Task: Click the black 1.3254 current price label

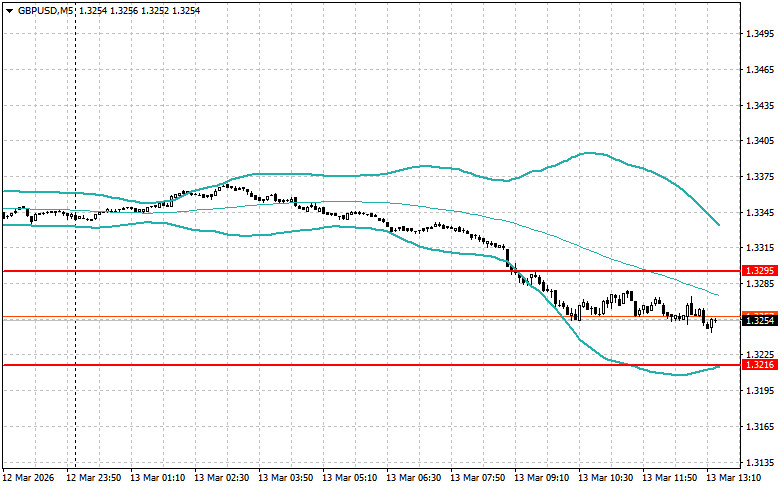Action: (760, 321)
